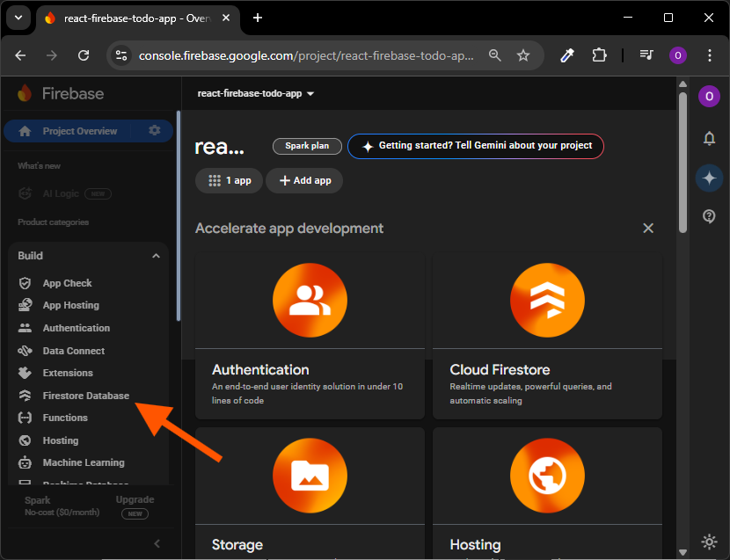Image resolution: width=730 pixels, height=560 pixels.
Task: Open the help question mark icon
Action: [709, 216]
